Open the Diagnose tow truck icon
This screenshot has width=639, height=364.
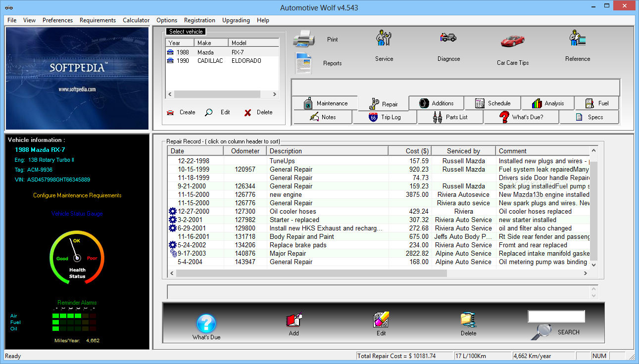pyautogui.click(x=448, y=38)
